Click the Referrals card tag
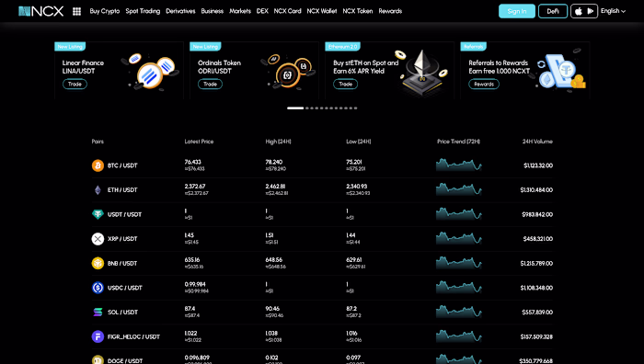This screenshot has height=364, width=644. point(473,46)
